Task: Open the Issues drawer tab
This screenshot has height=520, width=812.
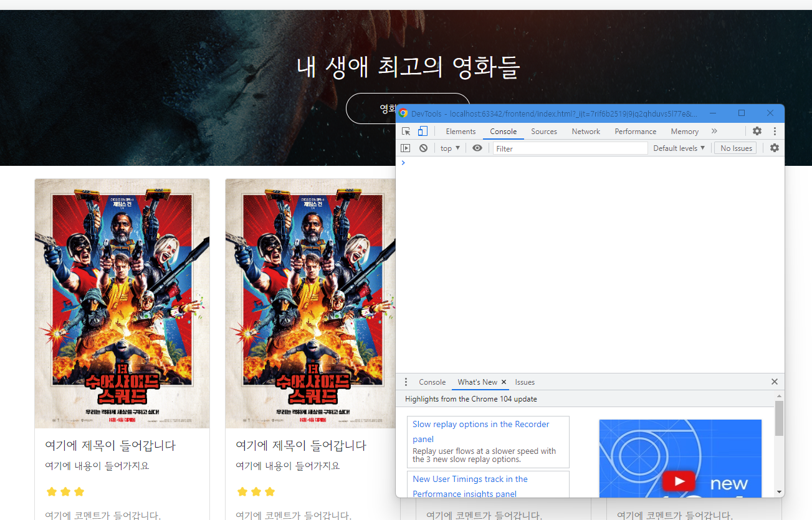Action: click(x=525, y=382)
